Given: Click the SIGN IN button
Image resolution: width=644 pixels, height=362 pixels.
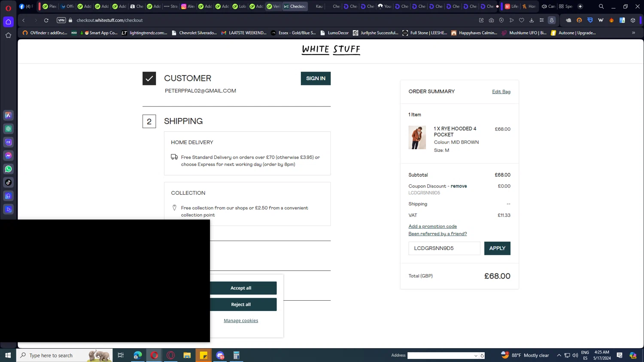Looking at the screenshot, I should (316, 78).
